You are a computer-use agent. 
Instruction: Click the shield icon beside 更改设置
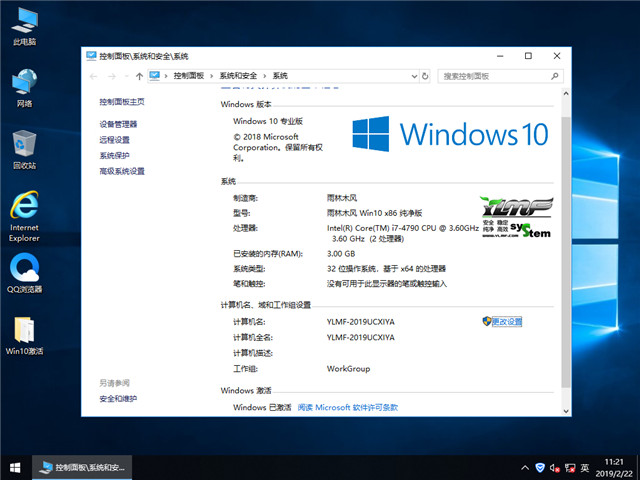(487, 321)
